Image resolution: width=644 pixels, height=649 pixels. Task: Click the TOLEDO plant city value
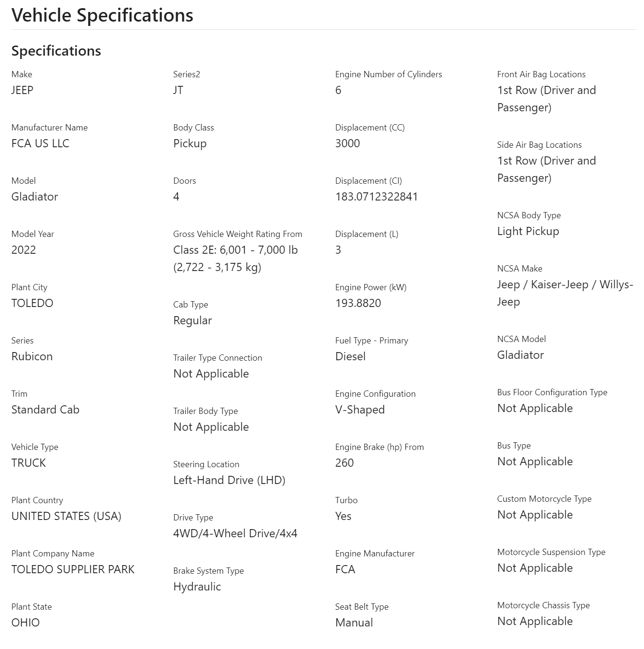32,303
